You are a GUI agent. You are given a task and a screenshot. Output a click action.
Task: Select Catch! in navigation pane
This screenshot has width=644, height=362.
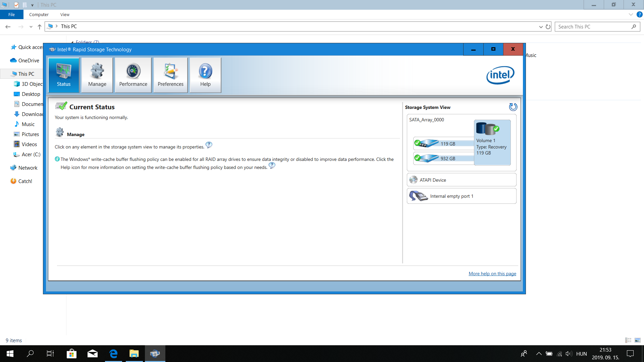click(x=21, y=181)
